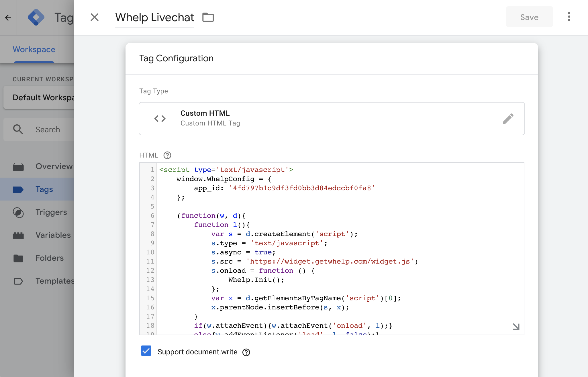Click line number 1 in code gutter
The width and height of the screenshot is (588, 377).
[x=152, y=170]
